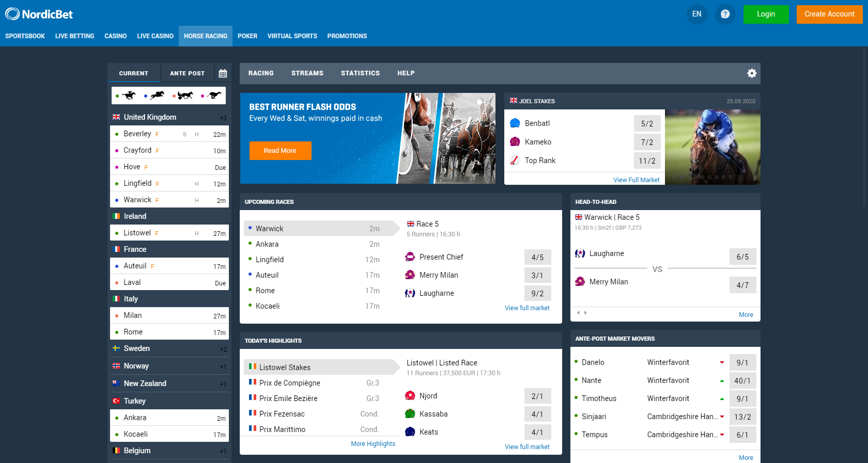Open racing settings gear icon
This screenshot has width=868, height=463.
[752, 73]
